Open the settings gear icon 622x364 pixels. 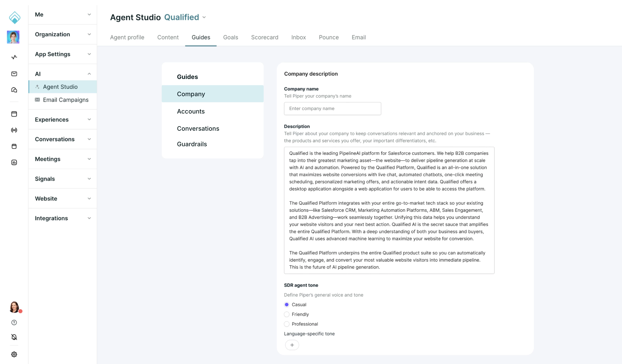14,354
